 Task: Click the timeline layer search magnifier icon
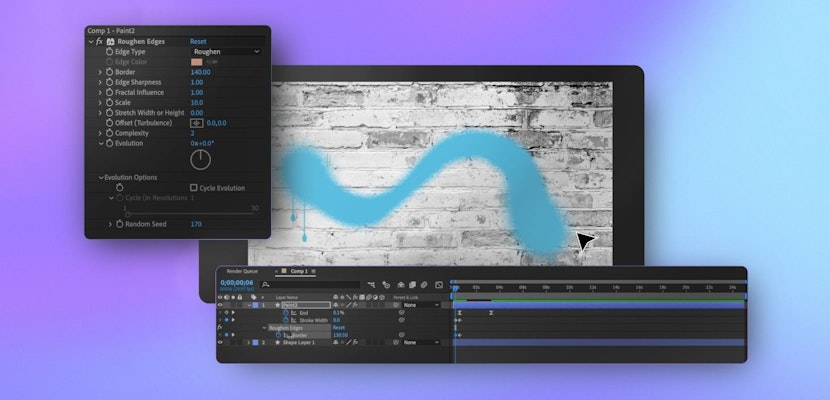click(x=266, y=285)
